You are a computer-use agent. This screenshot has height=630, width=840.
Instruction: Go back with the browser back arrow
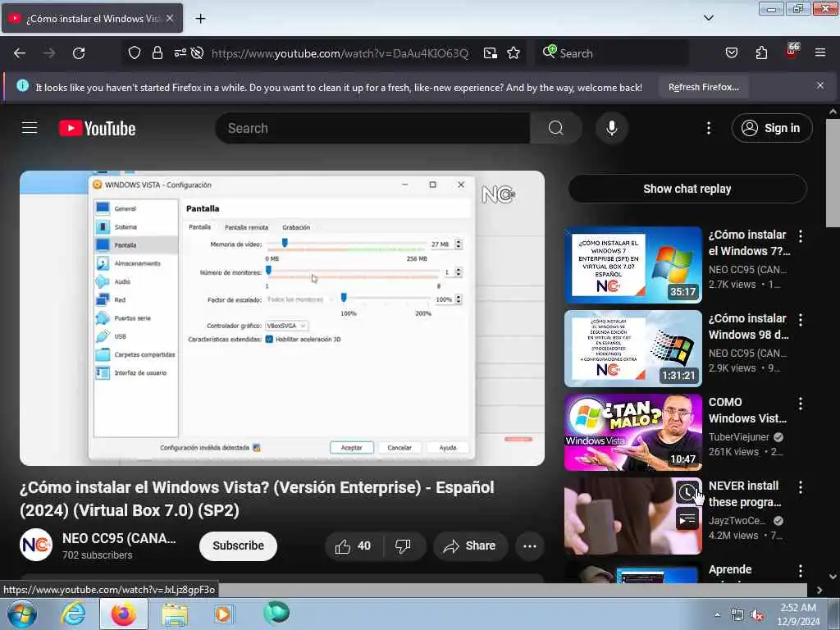click(20, 53)
